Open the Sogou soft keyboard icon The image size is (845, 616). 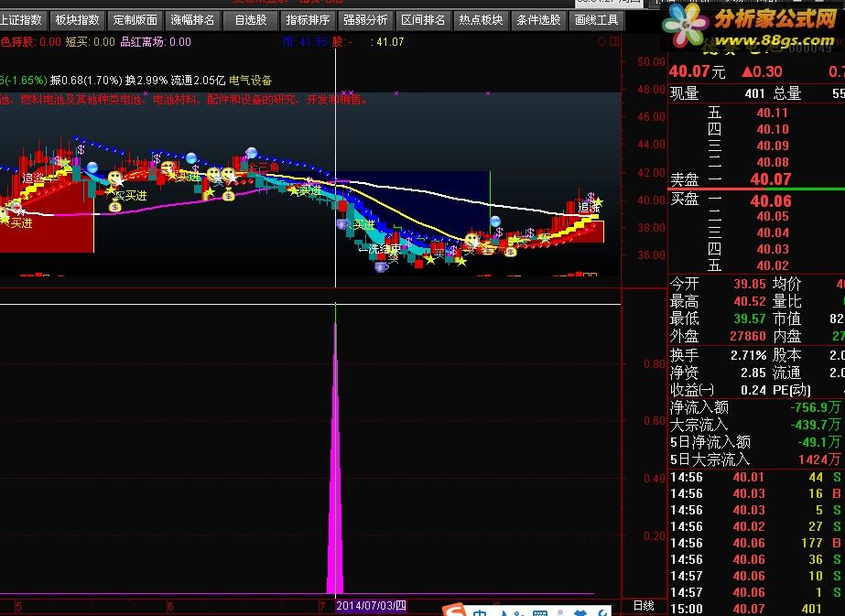pos(540,613)
